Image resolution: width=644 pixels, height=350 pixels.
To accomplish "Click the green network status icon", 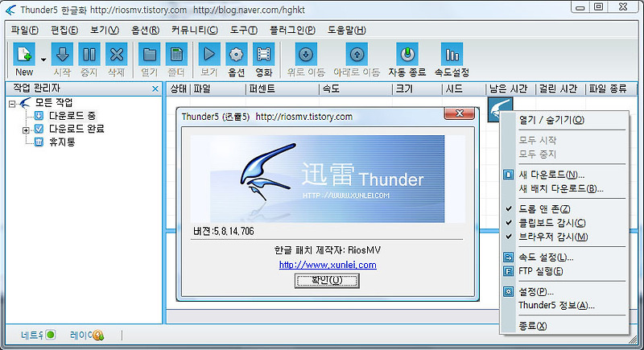I will 51,335.
